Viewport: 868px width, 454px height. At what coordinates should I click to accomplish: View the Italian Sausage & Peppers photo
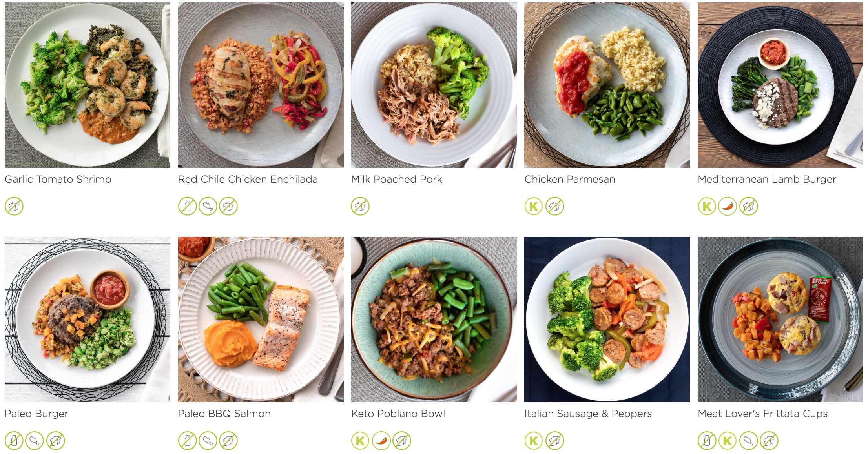pos(607,319)
